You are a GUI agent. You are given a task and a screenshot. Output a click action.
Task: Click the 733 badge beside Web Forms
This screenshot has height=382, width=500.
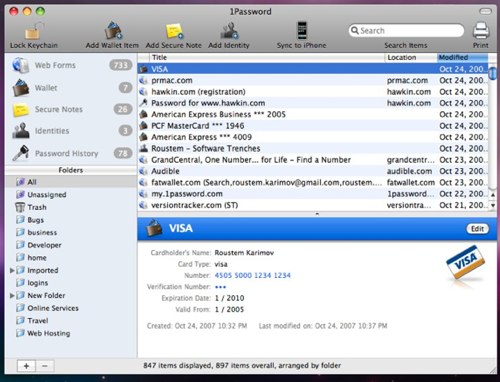point(120,65)
